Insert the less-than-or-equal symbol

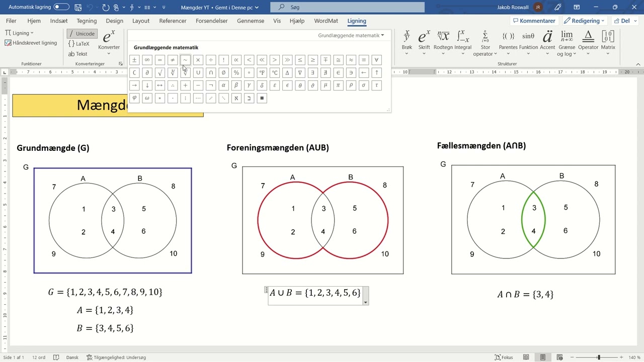pyautogui.click(x=300, y=60)
